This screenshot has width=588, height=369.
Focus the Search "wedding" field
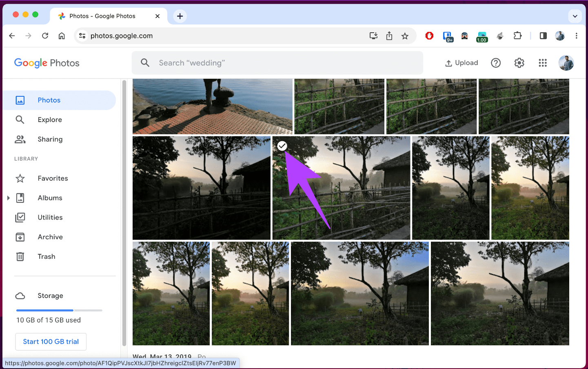tap(277, 63)
